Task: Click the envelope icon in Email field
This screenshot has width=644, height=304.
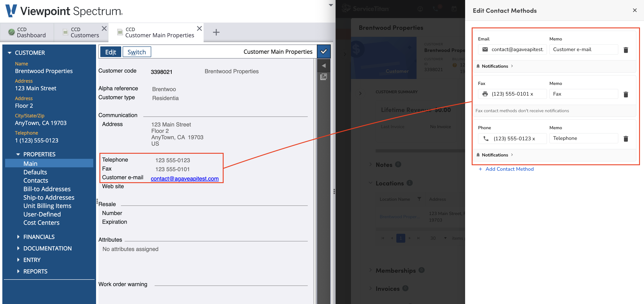Action: pyautogui.click(x=485, y=49)
